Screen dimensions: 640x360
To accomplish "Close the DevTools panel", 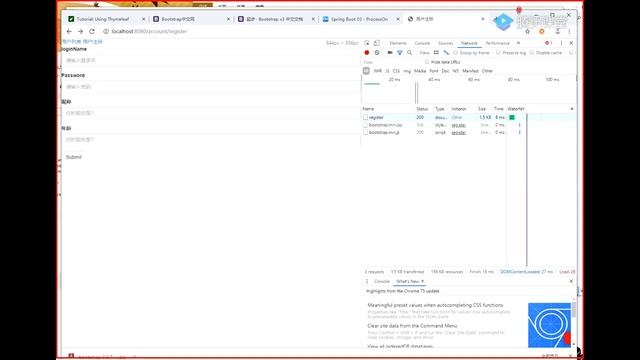I will point(571,43).
